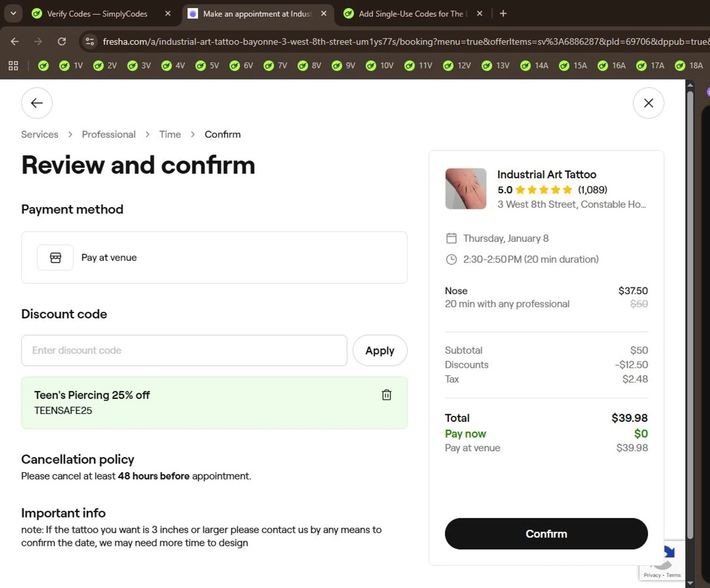The image size is (710, 588).
Task: Click the Teen's Piercing 25% off label
Action: [92, 395]
